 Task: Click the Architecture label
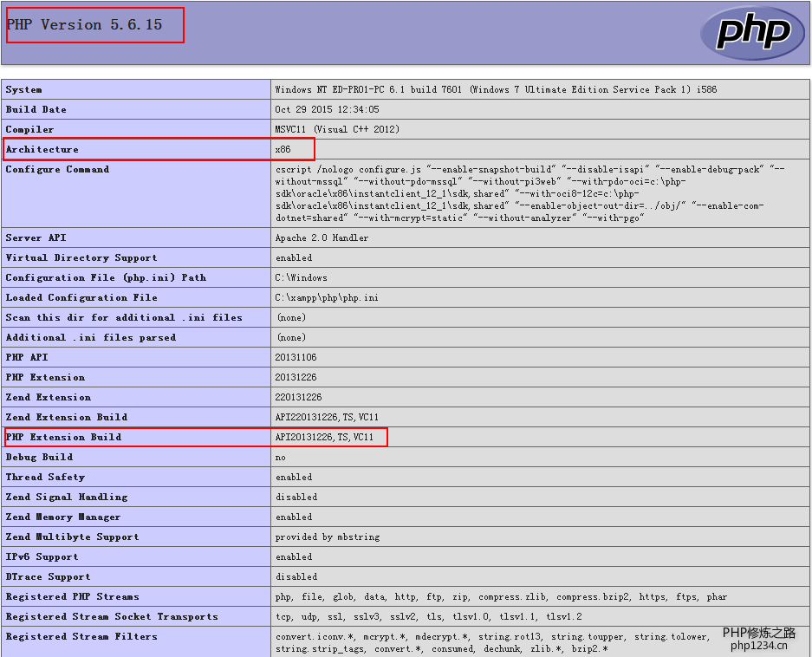(42, 149)
